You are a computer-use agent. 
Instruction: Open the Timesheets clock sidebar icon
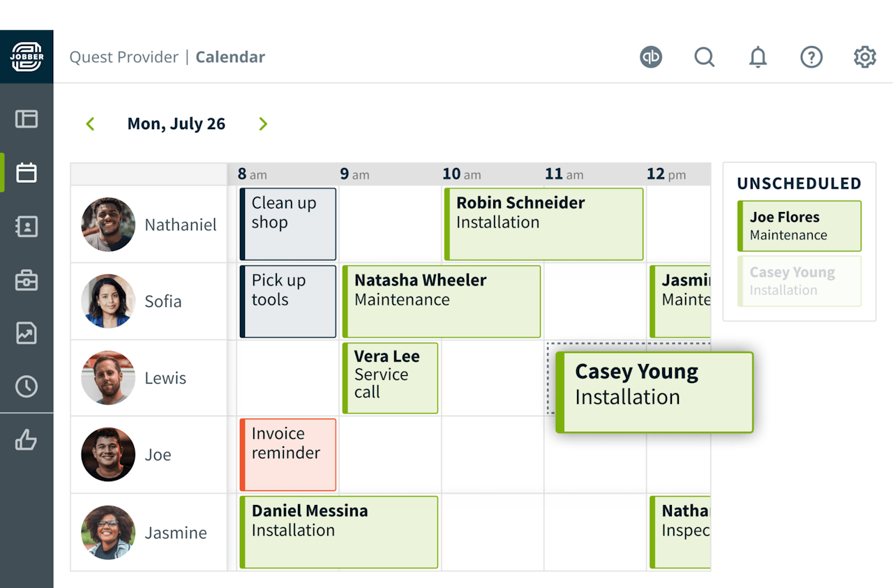(27, 386)
